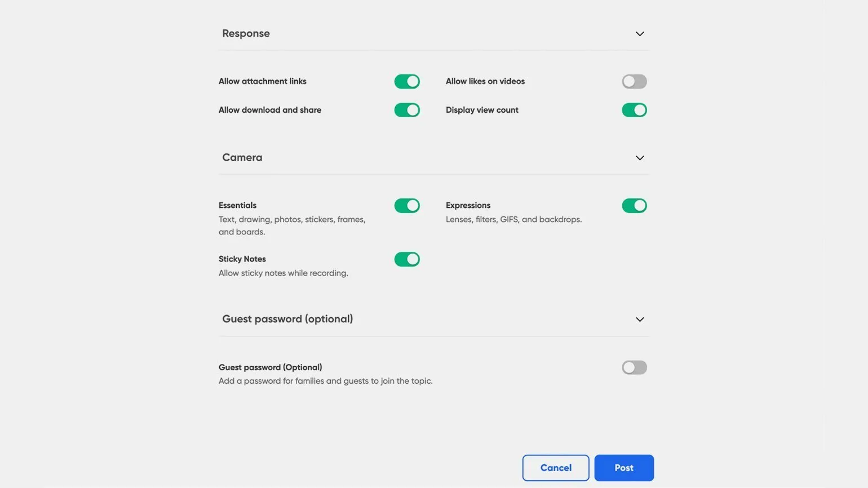The image size is (868, 488).
Task: Turn off Allow attachment links switch
Action: pos(407,82)
